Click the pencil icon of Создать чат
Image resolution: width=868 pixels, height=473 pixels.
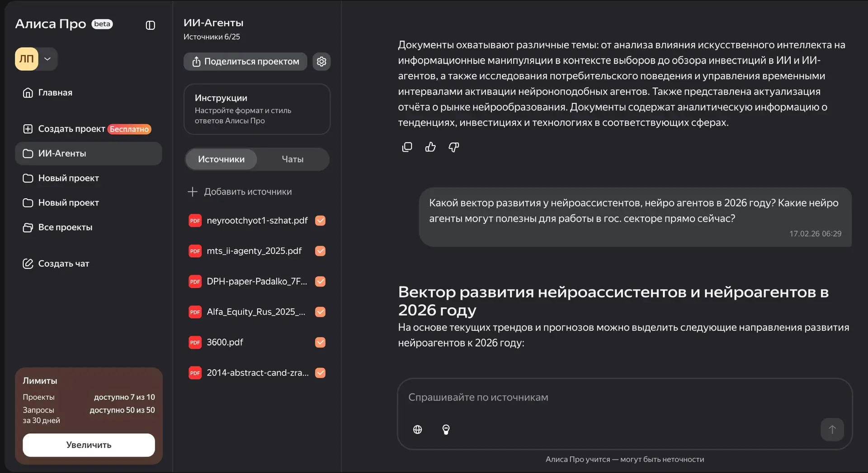click(28, 263)
